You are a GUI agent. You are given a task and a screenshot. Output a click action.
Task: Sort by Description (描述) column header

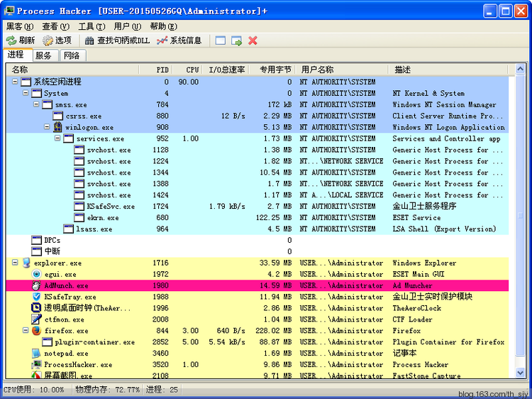click(x=448, y=70)
